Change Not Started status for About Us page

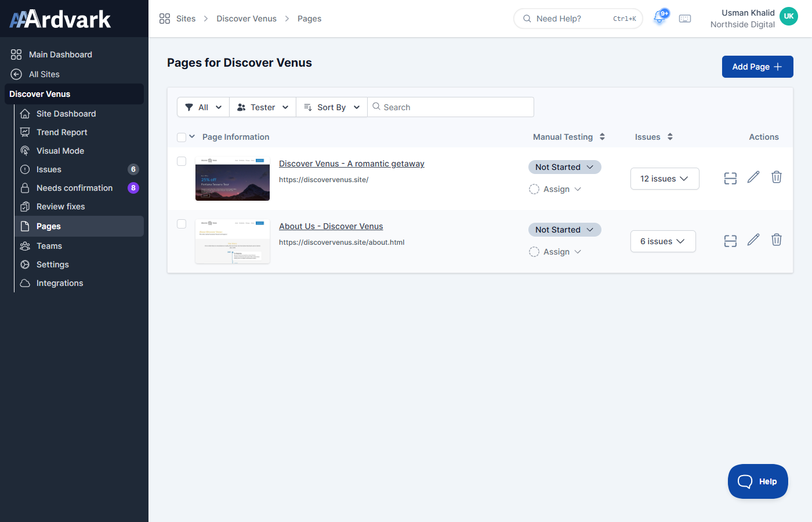564,230
